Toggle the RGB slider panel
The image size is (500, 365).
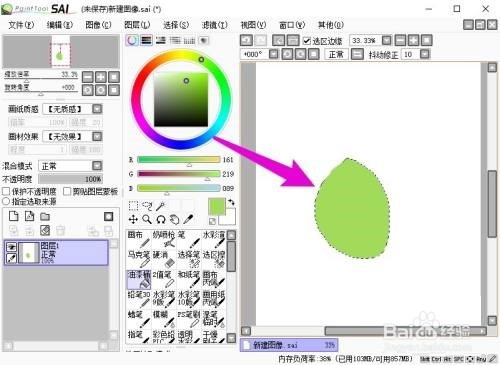[146, 40]
